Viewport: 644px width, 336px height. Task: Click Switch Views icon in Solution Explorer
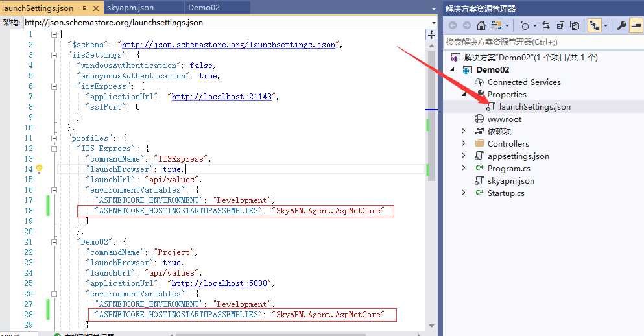[495, 25]
